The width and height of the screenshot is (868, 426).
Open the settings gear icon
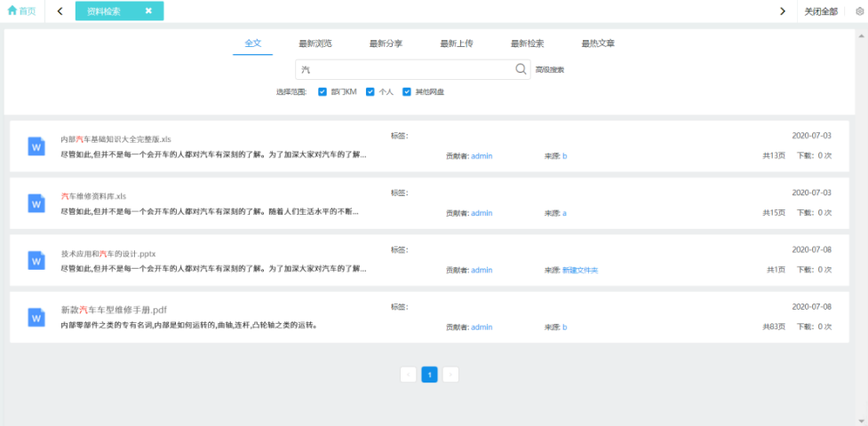(858, 12)
